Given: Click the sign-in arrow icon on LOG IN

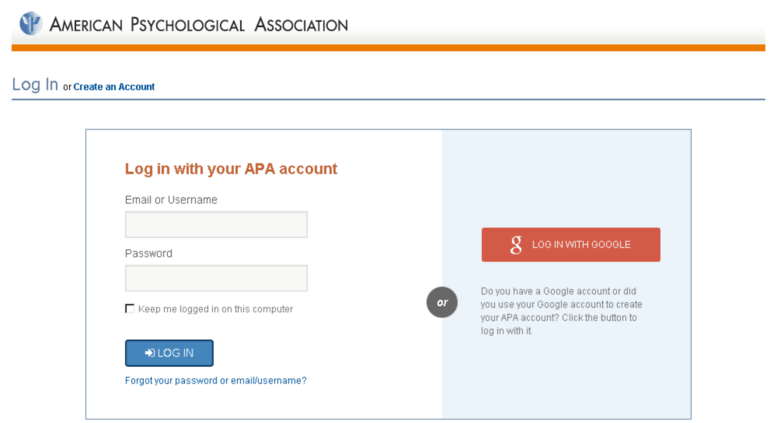Looking at the screenshot, I should click(150, 353).
